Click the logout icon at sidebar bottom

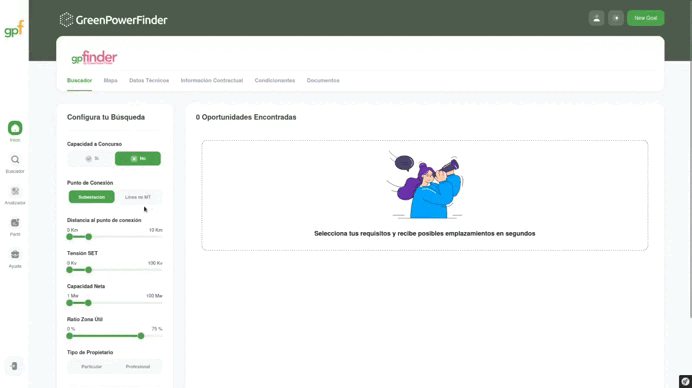pyautogui.click(x=14, y=366)
